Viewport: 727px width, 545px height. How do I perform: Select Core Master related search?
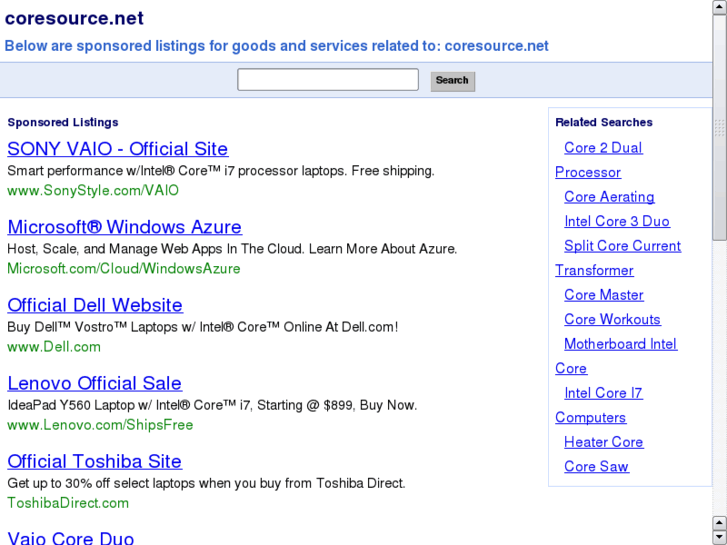tap(604, 295)
